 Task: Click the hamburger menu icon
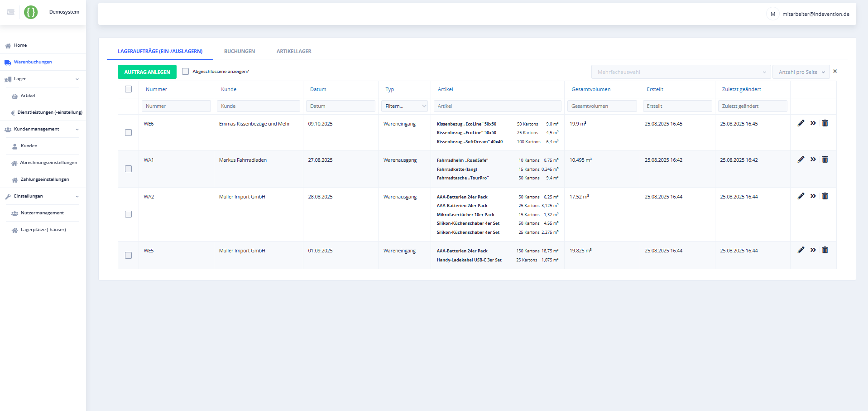10,12
